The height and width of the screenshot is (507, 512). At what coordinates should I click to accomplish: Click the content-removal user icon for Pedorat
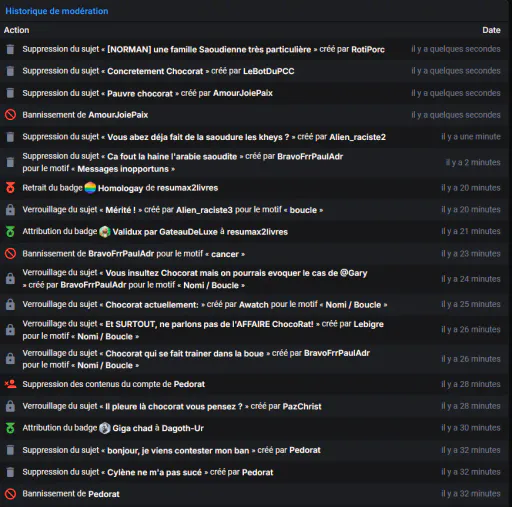(x=10, y=384)
